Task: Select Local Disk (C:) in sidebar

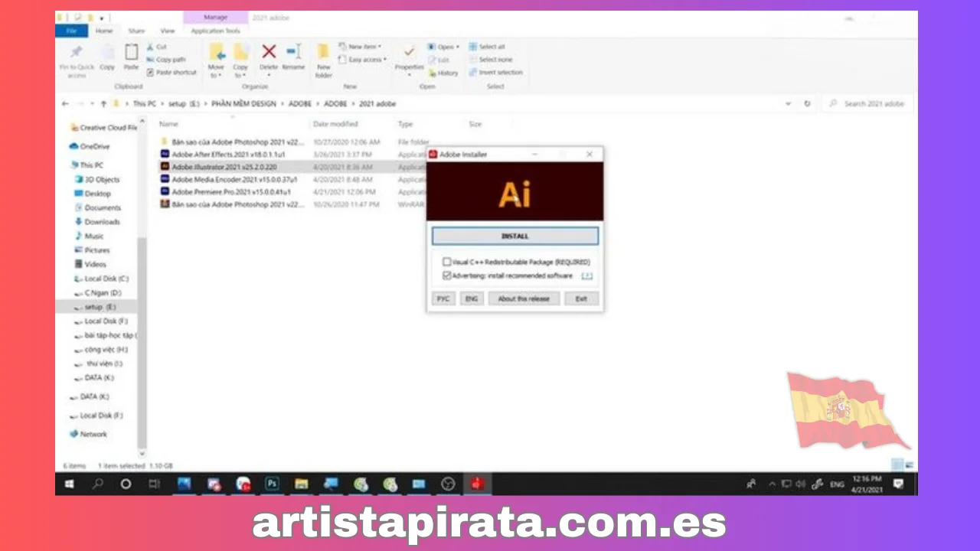Action: [101, 279]
